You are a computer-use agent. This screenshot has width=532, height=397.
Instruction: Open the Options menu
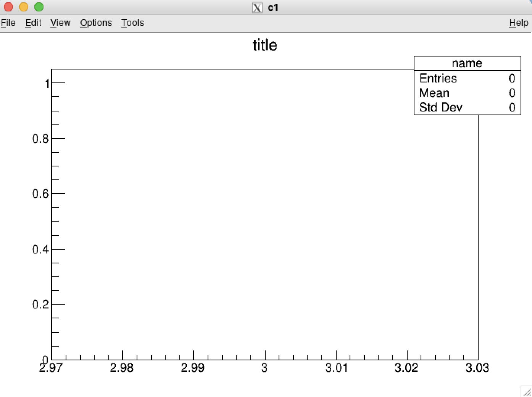pos(96,23)
